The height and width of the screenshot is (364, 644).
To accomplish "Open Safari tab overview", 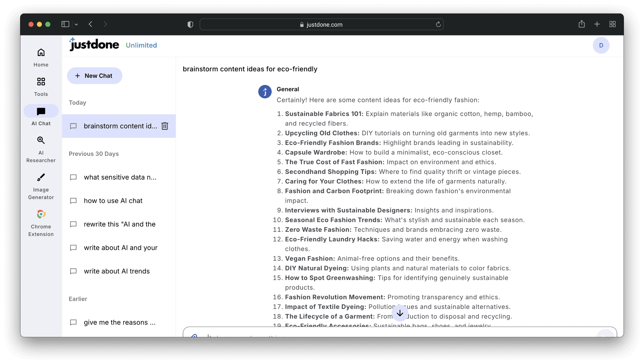I will pos(612,24).
